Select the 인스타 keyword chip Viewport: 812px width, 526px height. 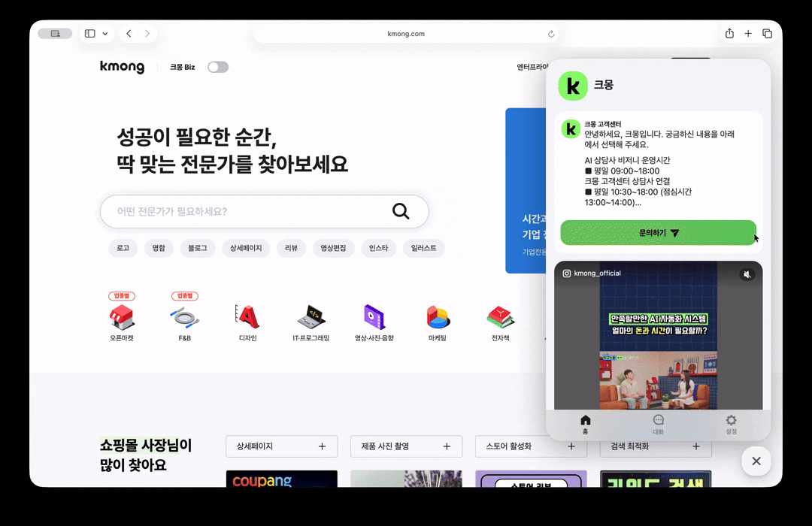click(x=378, y=248)
